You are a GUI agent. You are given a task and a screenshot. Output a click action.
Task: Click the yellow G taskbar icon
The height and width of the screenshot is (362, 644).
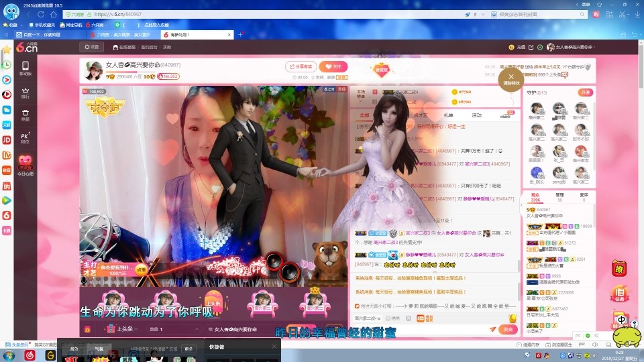(x=50, y=355)
